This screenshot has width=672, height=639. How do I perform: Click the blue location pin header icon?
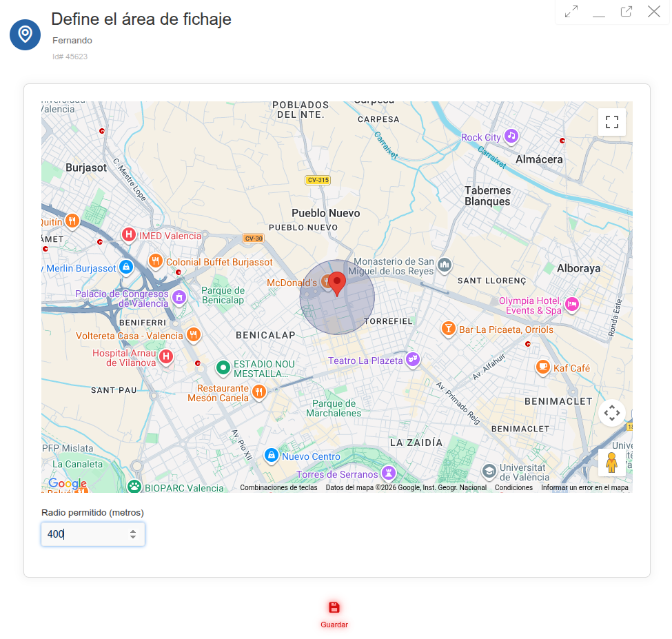click(26, 34)
